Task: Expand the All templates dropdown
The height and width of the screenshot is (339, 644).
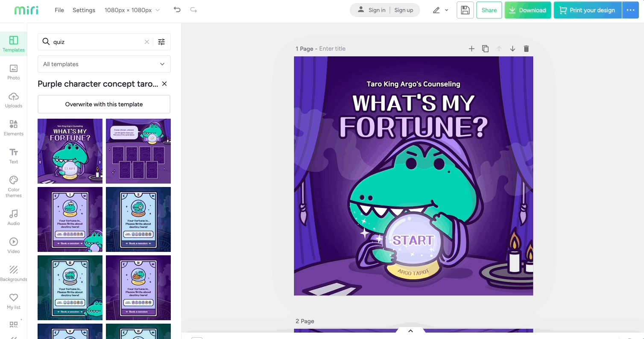Action: pos(104,64)
